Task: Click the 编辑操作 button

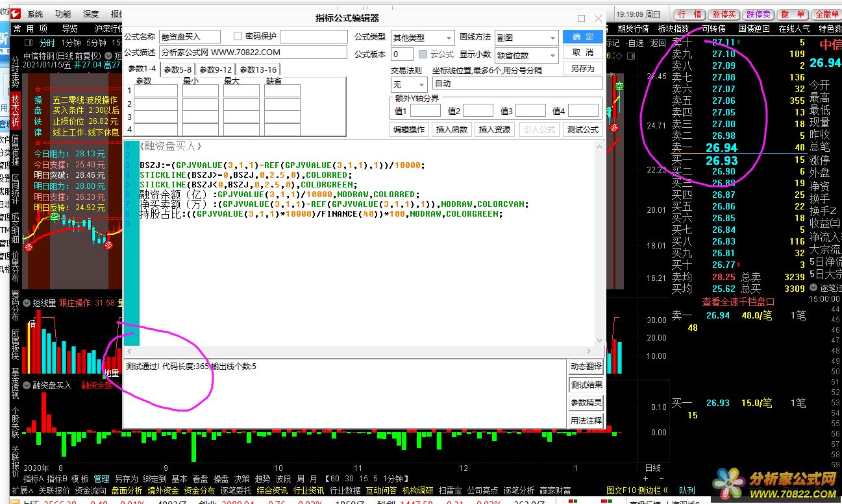Action: 409,130
